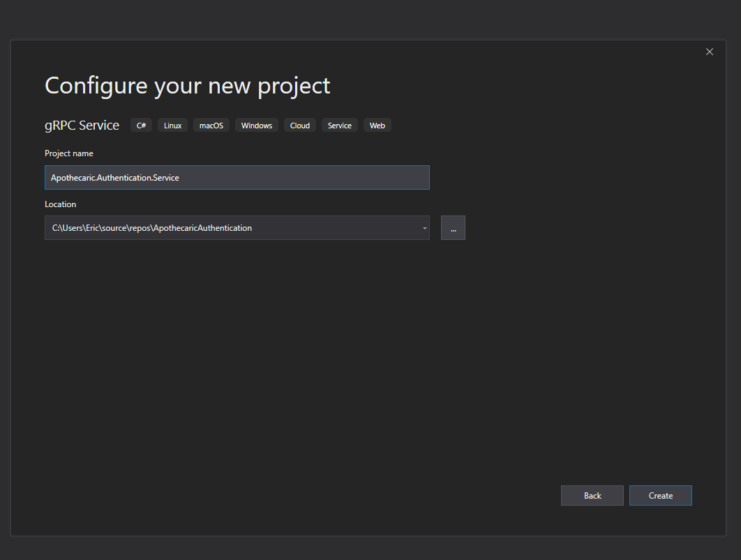The image size is (741, 560).
Task: Click the gRPC Service template name
Action: 82,126
